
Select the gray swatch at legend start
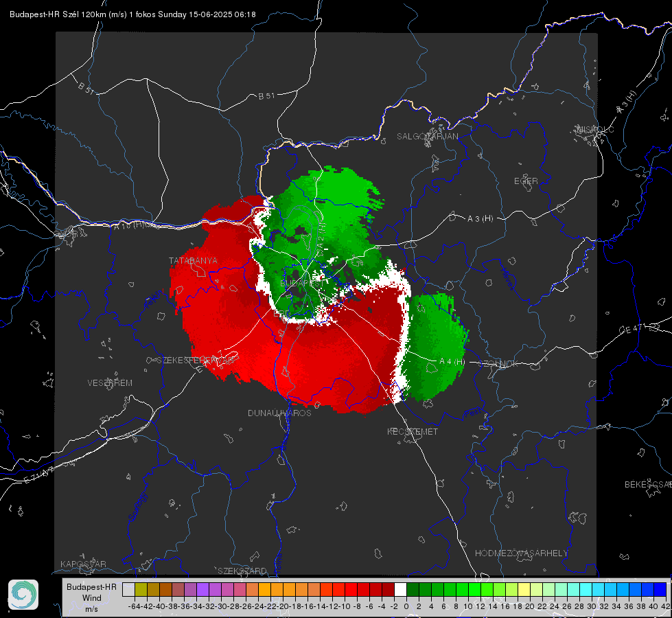click(128, 589)
